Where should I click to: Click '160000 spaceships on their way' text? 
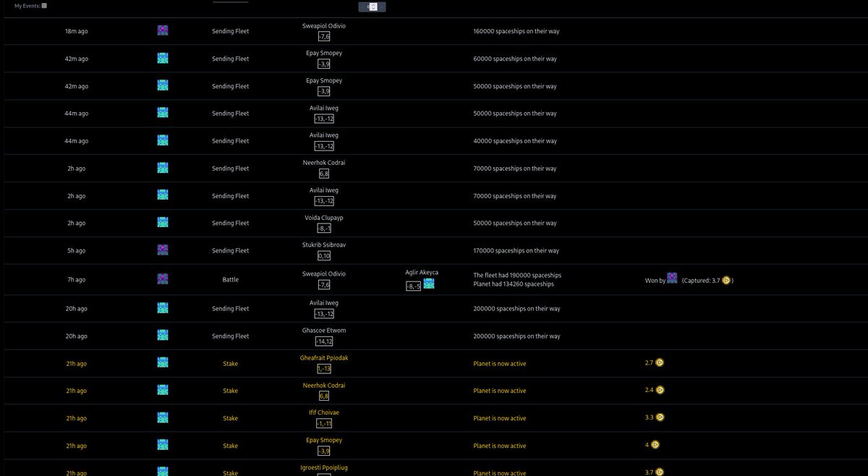516,31
